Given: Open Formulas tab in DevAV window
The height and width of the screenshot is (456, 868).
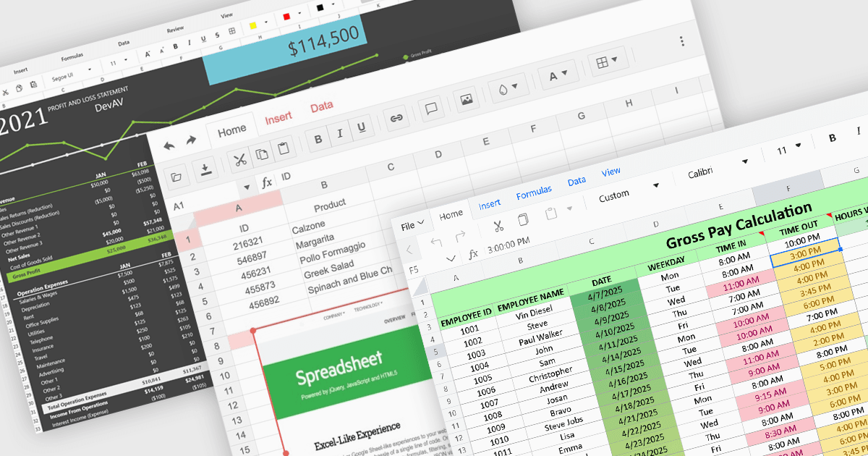Looking at the screenshot, I should 72,56.
